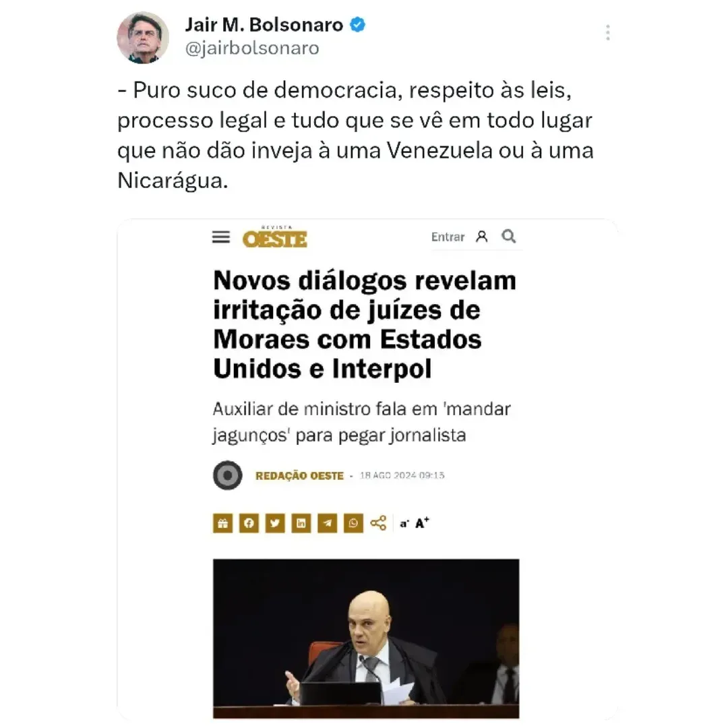Click the generic share icon
Screen dimensions: 728x728
pyautogui.click(x=378, y=523)
